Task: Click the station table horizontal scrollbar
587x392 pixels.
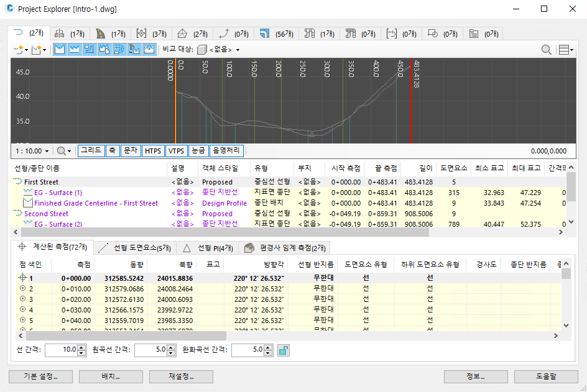Action: pos(126,336)
